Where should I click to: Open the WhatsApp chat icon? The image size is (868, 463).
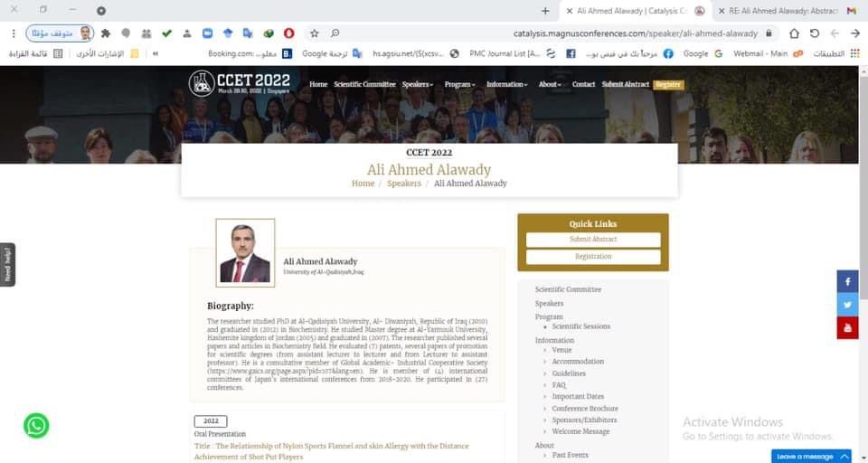pyautogui.click(x=36, y=425)
